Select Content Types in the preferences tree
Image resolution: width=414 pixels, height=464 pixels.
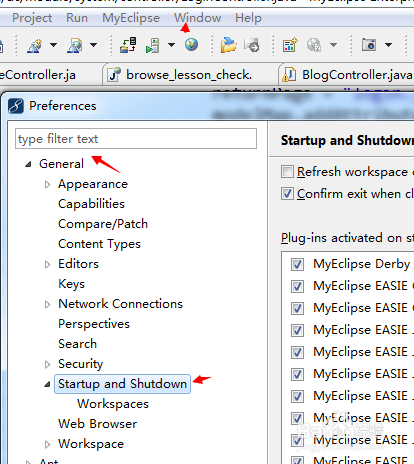(99, 244)
